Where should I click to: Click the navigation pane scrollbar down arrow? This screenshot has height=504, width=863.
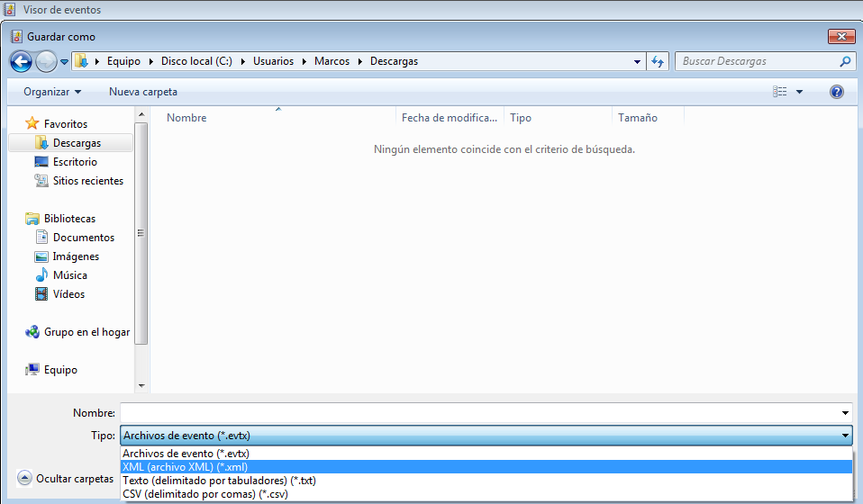141,385
